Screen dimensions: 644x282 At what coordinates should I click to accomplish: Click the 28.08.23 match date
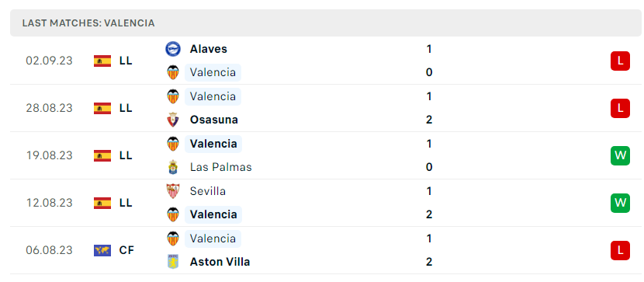coord(50,108)
